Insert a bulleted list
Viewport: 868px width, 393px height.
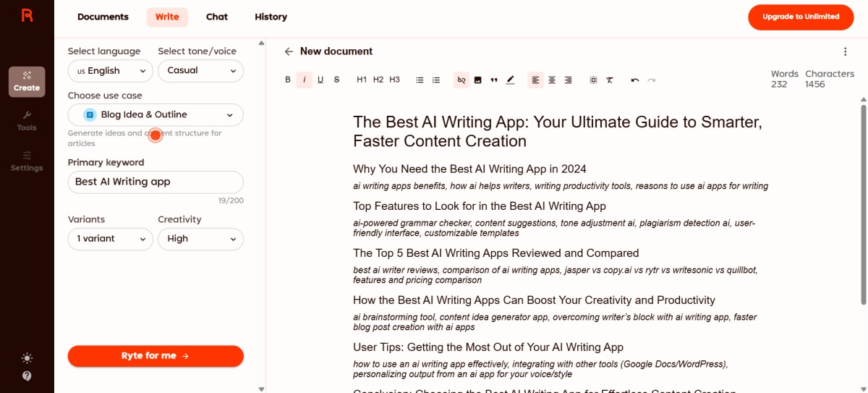point(420,80)
